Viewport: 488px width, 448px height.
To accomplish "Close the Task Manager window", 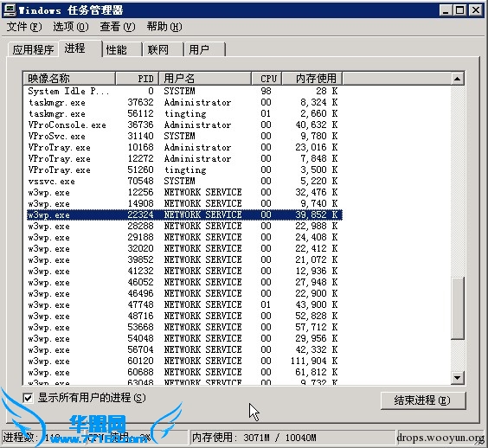I will point(476,10).
